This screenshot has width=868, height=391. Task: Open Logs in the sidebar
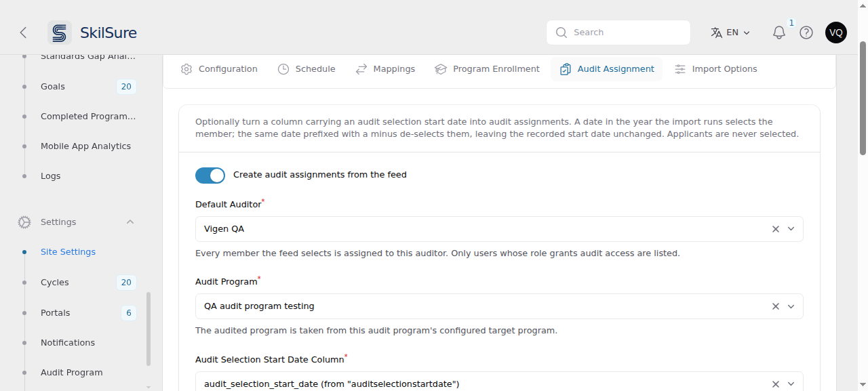click(51, 176)
